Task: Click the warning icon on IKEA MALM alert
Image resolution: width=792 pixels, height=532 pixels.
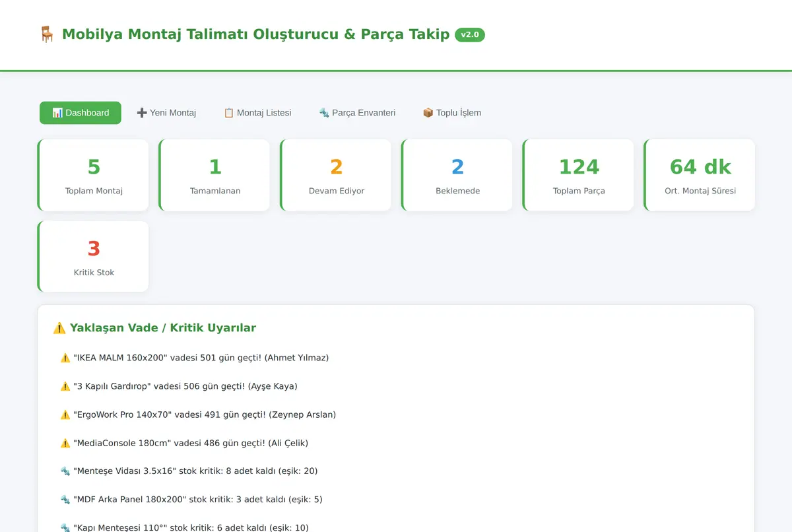Action: 65,358
